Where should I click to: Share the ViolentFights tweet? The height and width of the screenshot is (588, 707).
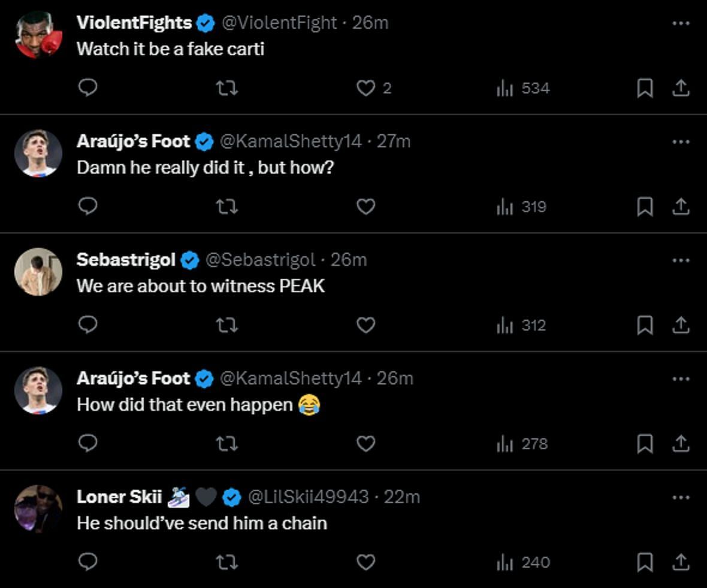pos(680,88)
